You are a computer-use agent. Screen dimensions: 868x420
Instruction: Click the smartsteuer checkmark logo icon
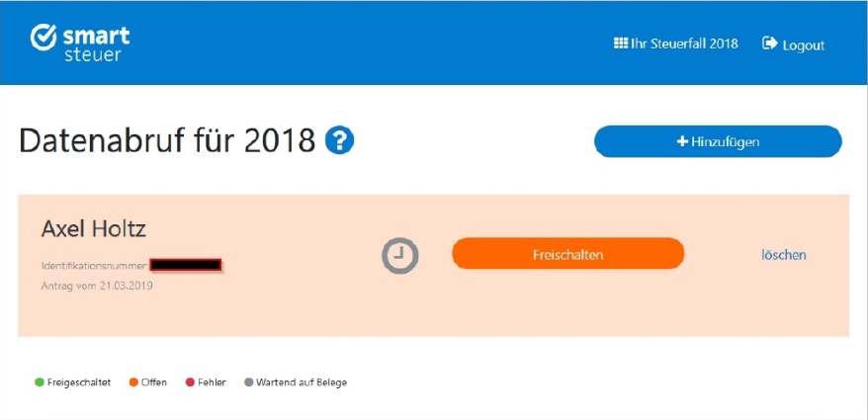pos(44,40)
